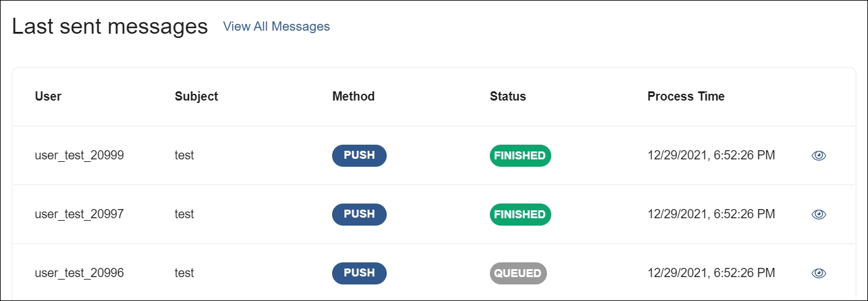Click the Subject column header
868x301 pixels.
(x=196, y=96)
